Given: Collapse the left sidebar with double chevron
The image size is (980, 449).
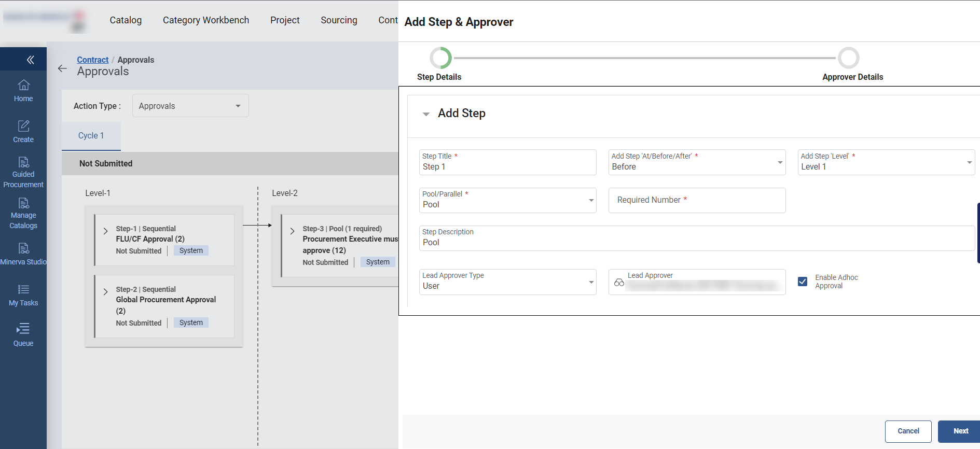Looking at the screenshot, I should pos(30,60).
